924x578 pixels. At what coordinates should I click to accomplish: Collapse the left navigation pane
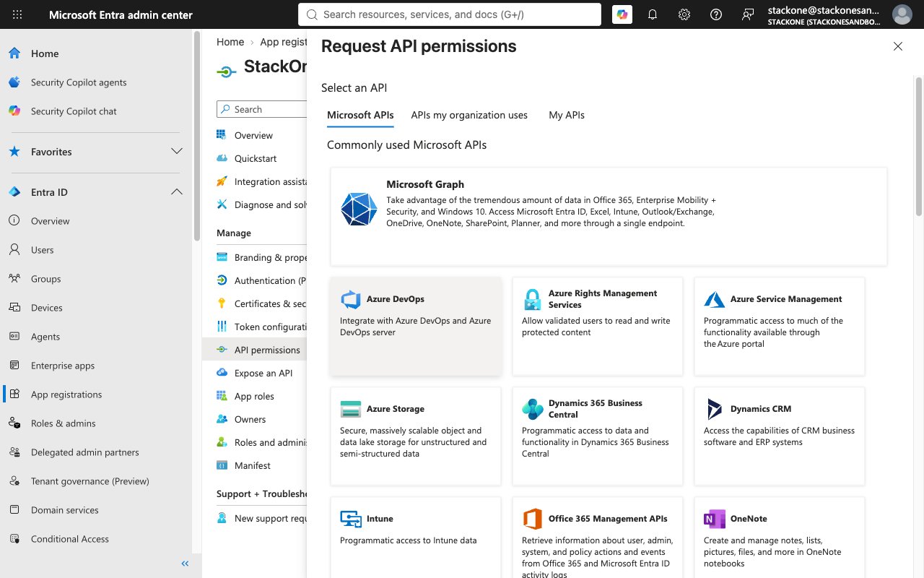pos(185,564)
